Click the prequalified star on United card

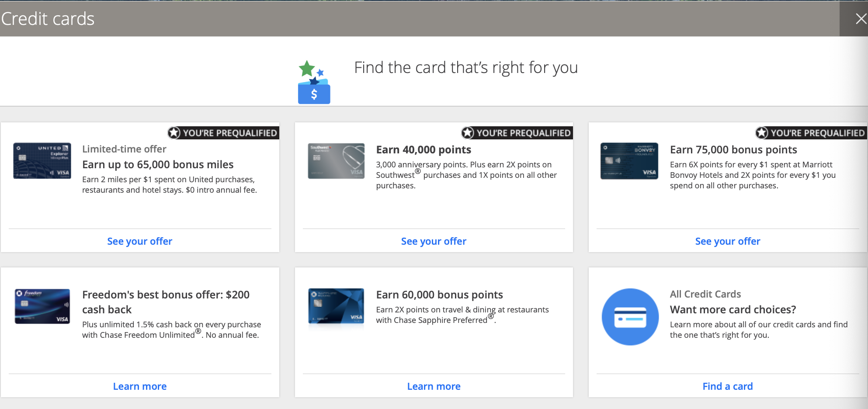174,133
